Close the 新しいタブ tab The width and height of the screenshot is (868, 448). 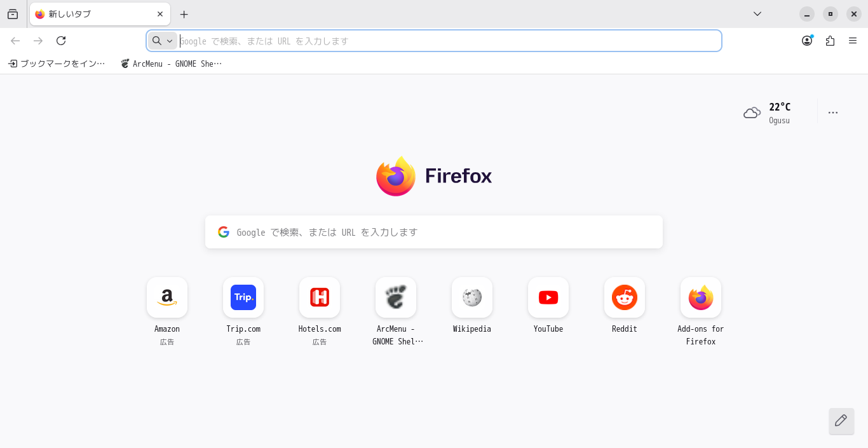pyautogui.click(x=160, y=14)
